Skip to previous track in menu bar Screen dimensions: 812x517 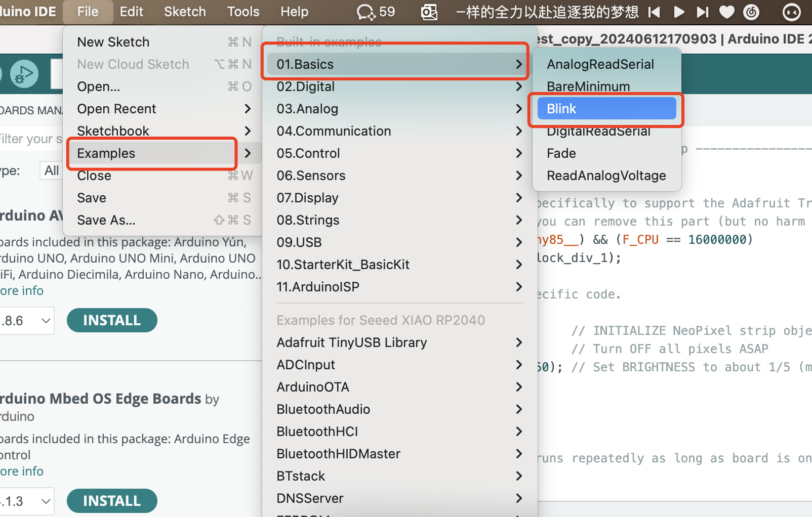[x=654, y=12]
